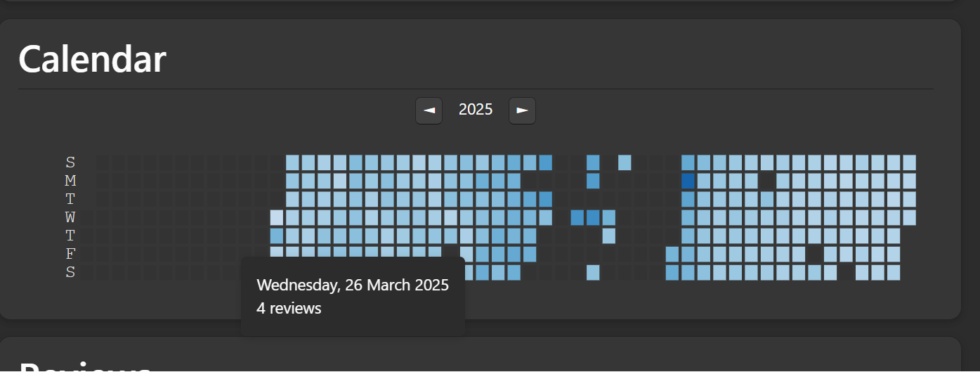The width and height of the screenshot is (980, 372).
Task: Click the empty Monday cell inside right block
Action: (767, 181)
